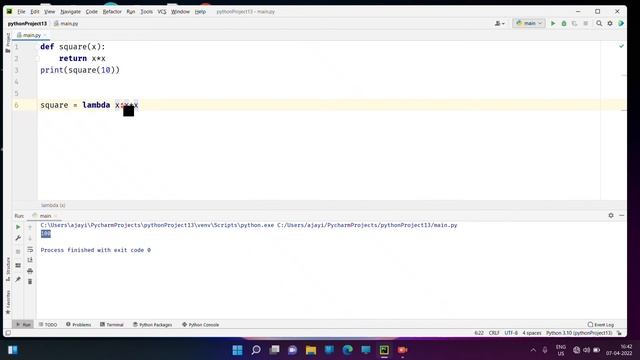
Task: Pin the Run tab
Action: pos(18,280)
